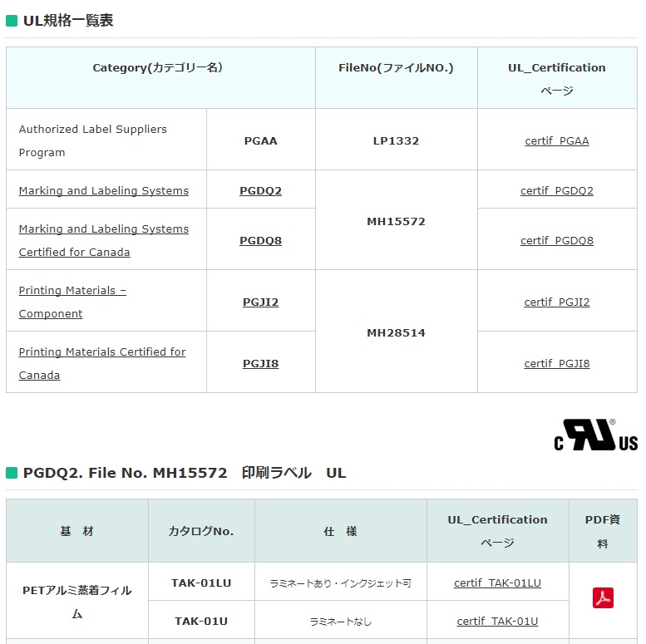The width and height of the screenshot is (646, 644).
Task: Select the PGDQ8 category code link
Action: (x=260, y=240)
